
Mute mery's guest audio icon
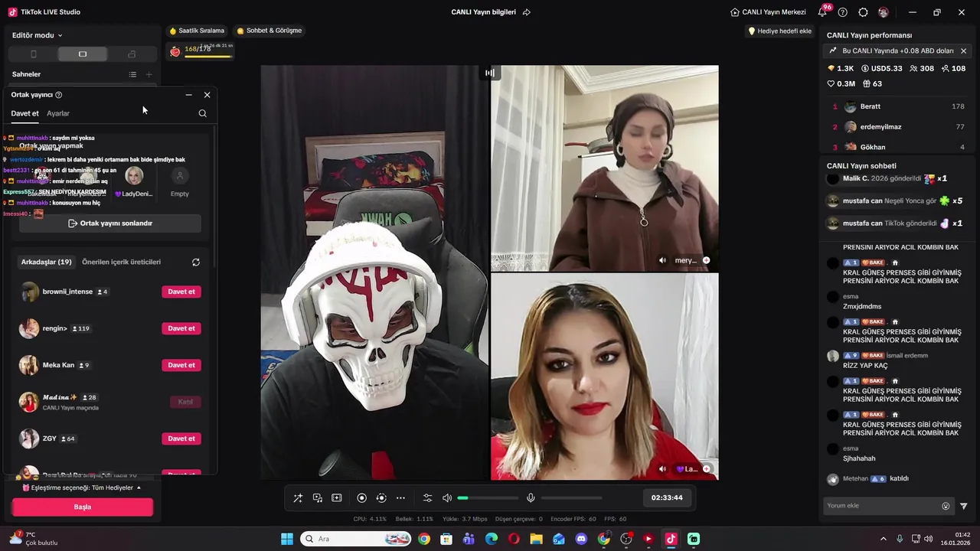pos(662,260)
